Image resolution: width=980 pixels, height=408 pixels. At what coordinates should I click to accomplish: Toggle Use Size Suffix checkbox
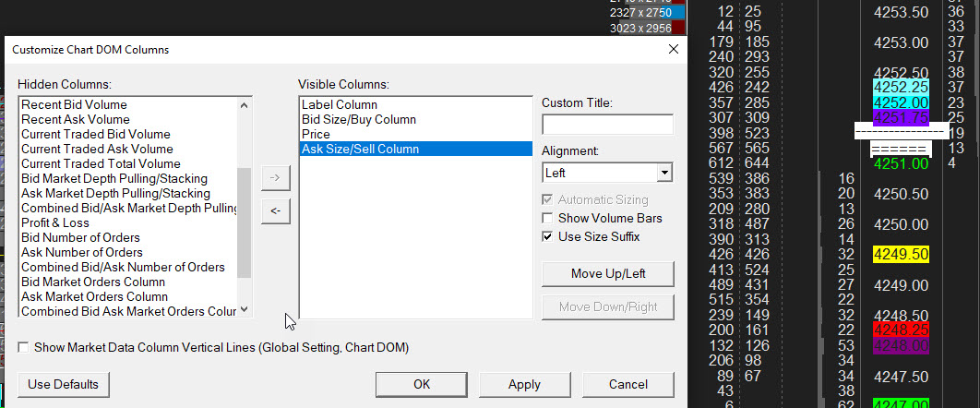(x=548, y=236)
